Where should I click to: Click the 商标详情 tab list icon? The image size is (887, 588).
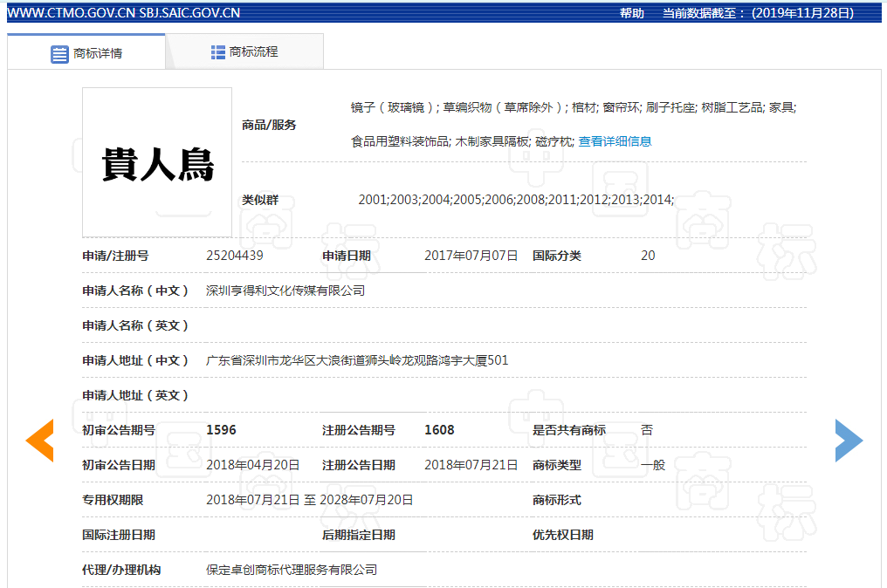59,54
